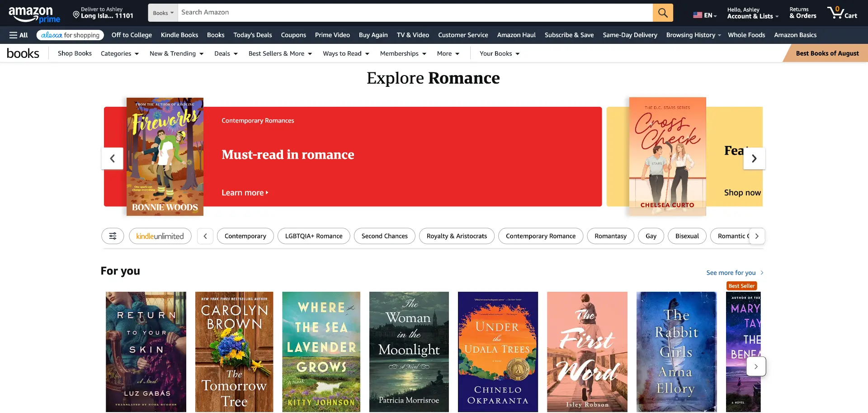The width and height of the screenshot is (868, 413).
Task: Open The Woman in the Moonlight
Action: tap(409, 352)
